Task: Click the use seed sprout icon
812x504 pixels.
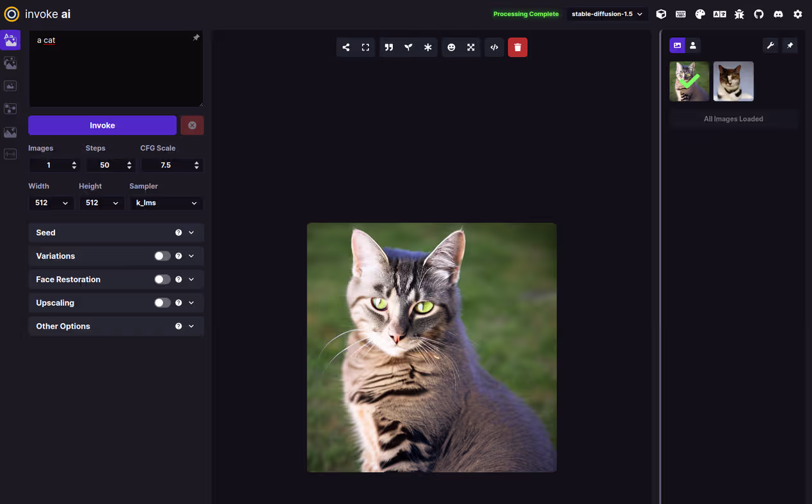Action: [408, 47]
